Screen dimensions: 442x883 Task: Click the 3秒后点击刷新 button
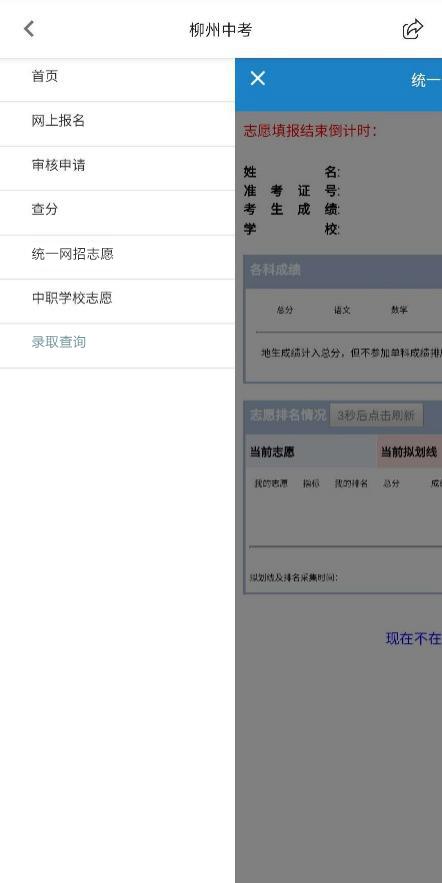pos(376,416)
